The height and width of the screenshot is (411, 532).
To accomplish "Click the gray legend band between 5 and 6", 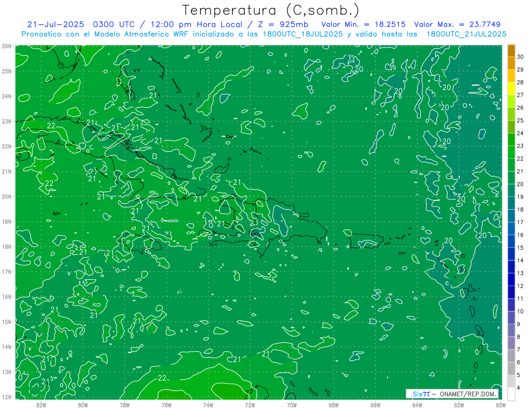I will (511, 368).
